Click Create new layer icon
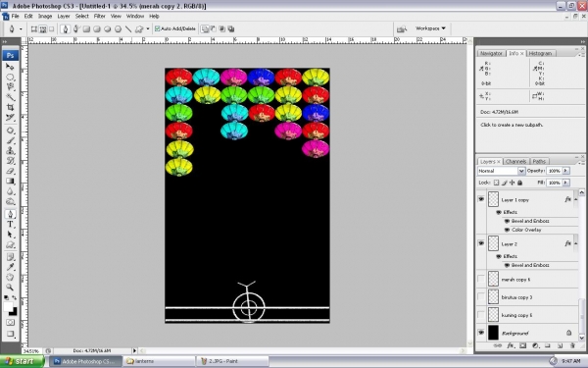Screen dimensions: 588x368 [560, 345]
